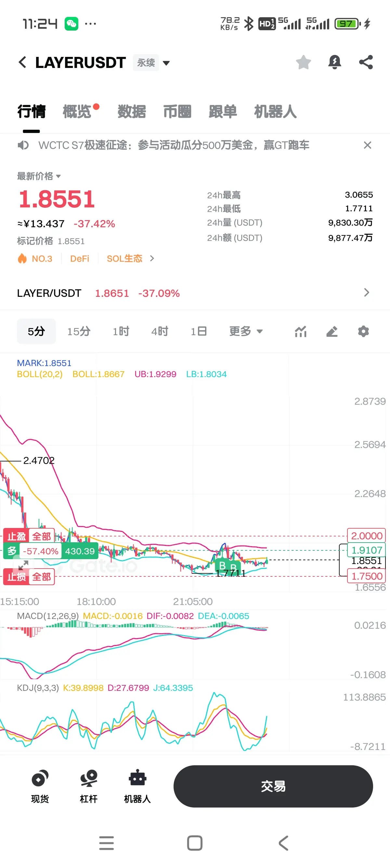
Task: Tap the 2.0000 take-profit price marker
Action: click(366, 536)
